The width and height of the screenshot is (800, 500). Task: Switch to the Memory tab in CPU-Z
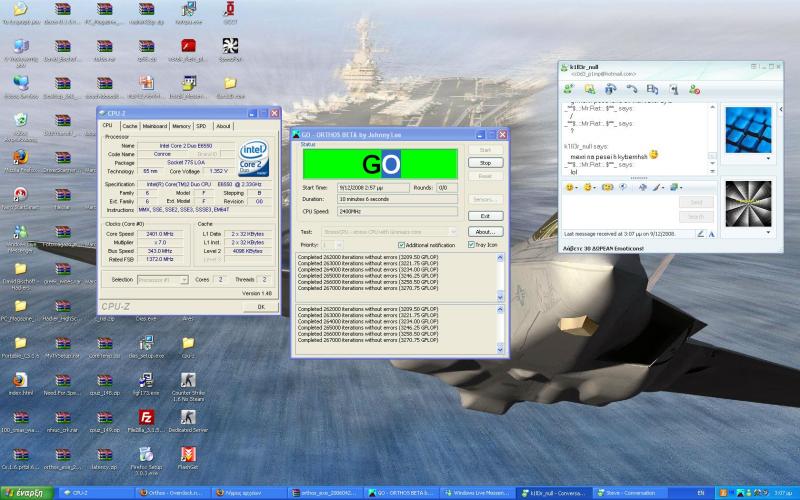pyautogui.click(x=181, y=126)
